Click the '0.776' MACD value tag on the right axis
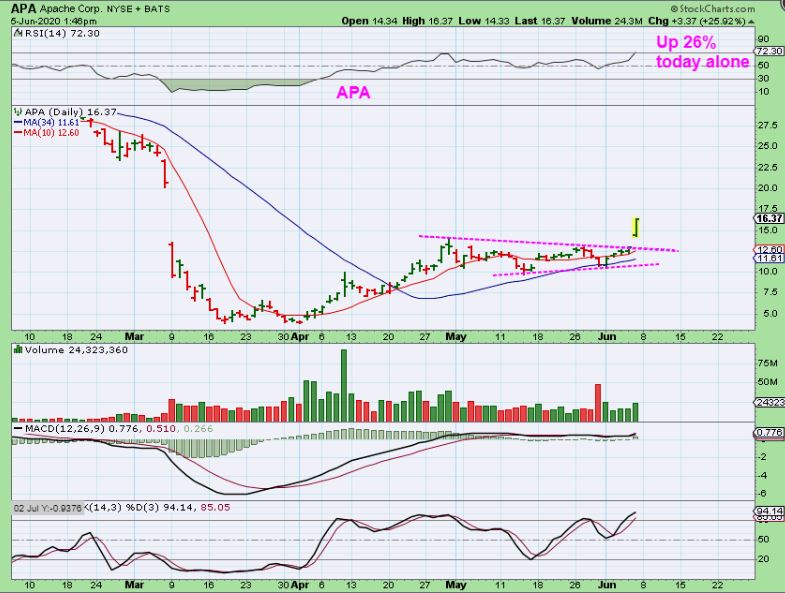The height and width of the screenshot is (593, 785). coord(769,432)
